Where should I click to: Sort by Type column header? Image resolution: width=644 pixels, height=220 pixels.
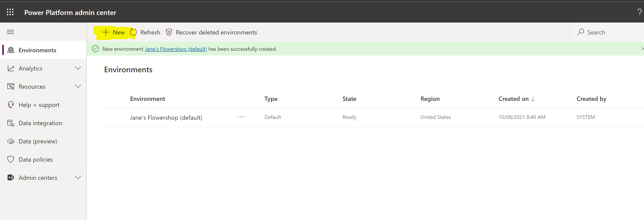[271, 99]
